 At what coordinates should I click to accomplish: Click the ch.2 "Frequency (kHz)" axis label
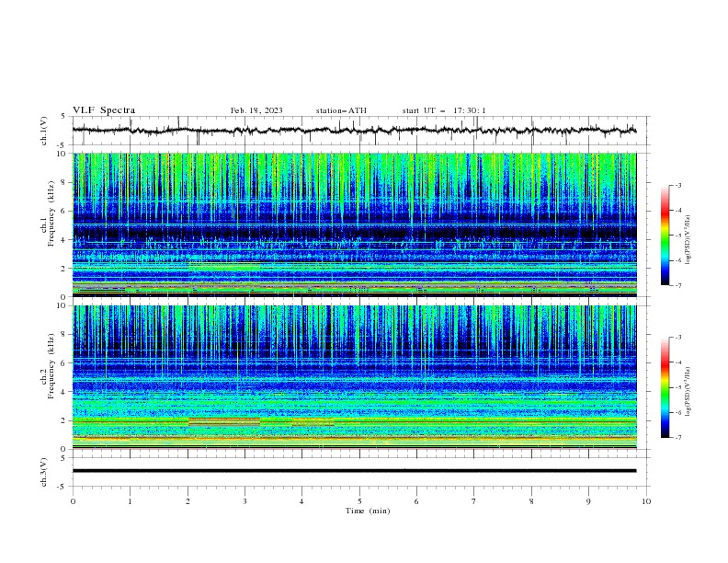(x=52, y=366)
